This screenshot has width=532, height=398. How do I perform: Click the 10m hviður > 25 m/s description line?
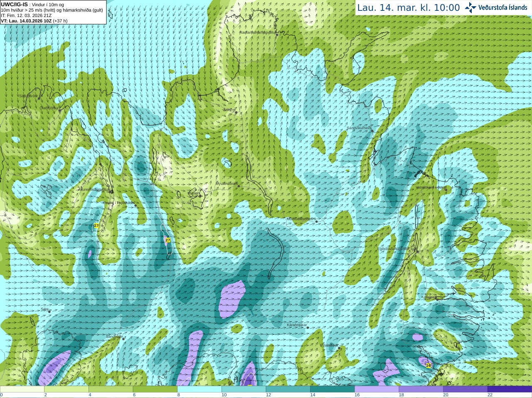click(x=52, y=10)
